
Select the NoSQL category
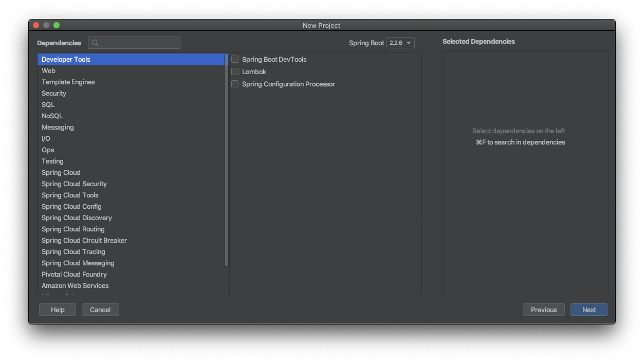[x=131, y=116]
